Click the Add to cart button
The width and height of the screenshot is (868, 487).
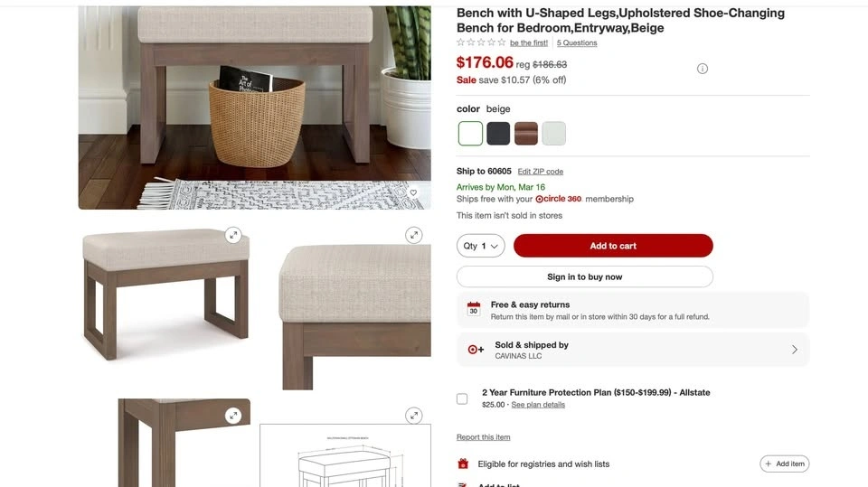point(613,246)
